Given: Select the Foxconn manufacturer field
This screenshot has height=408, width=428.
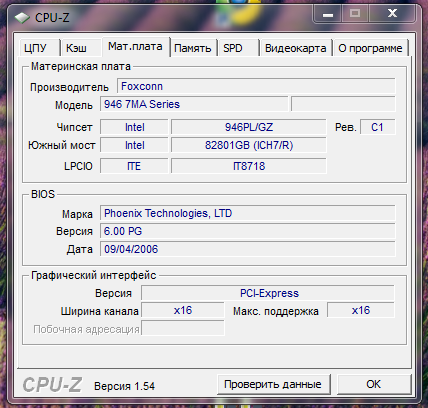Looking at the screenshot, I should click(x=256, y=86).
